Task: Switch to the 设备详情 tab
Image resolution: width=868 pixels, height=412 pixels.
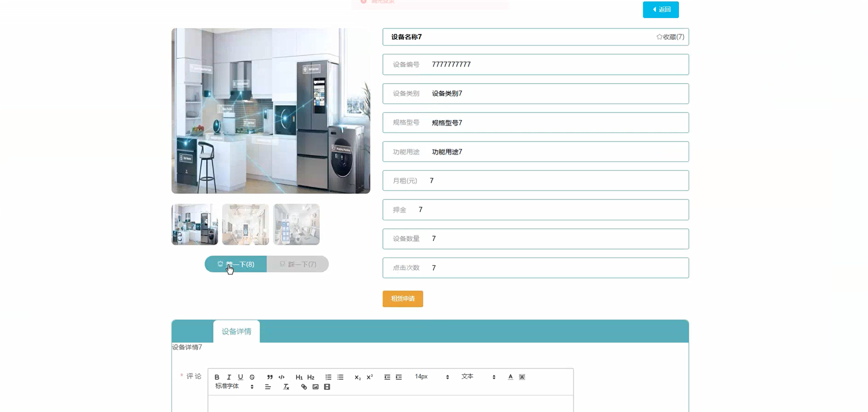Action: point(237,331)
